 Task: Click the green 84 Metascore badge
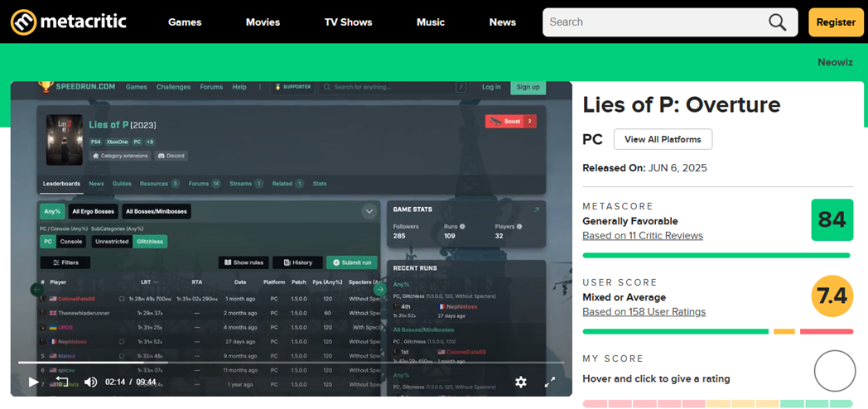832,220
